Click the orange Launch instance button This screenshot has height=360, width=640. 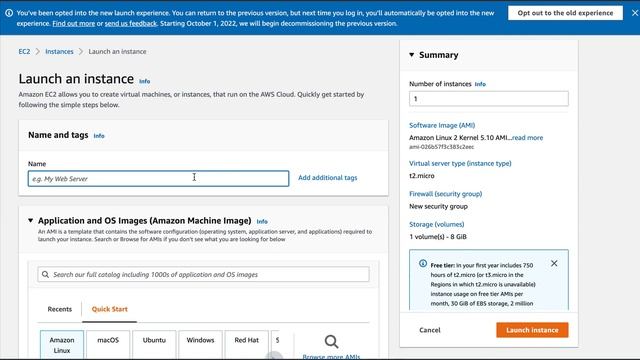(532, 330)
